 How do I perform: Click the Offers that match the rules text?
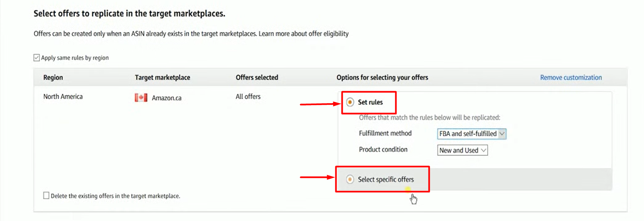coord(429,117)
